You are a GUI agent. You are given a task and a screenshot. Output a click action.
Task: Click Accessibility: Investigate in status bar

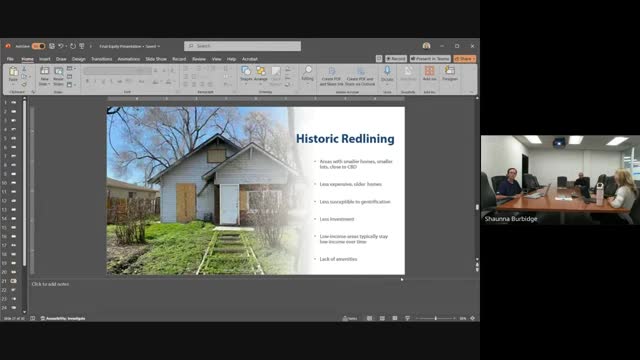pyautogui.click(x=63, y=318)
